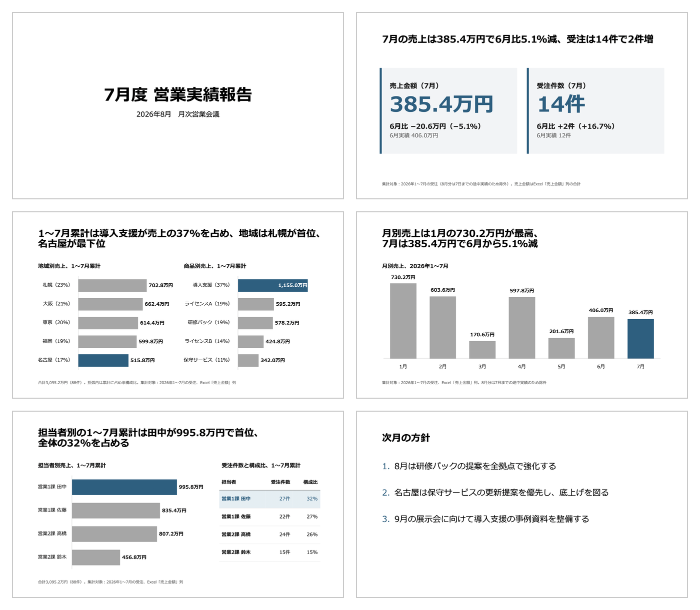Click the "5月" axis label
Image resolution: width=700 pixels, height=610 pixels.
coord(561,367)
